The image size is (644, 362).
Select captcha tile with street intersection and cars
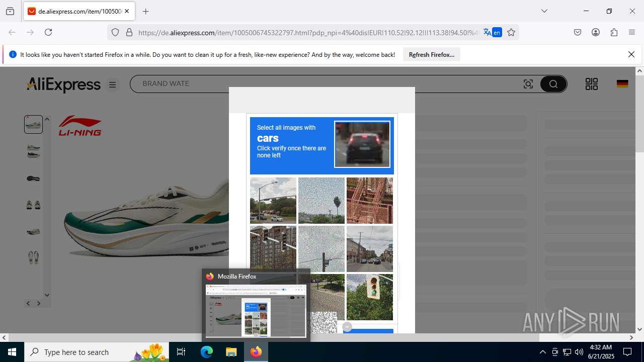point(273,201)
